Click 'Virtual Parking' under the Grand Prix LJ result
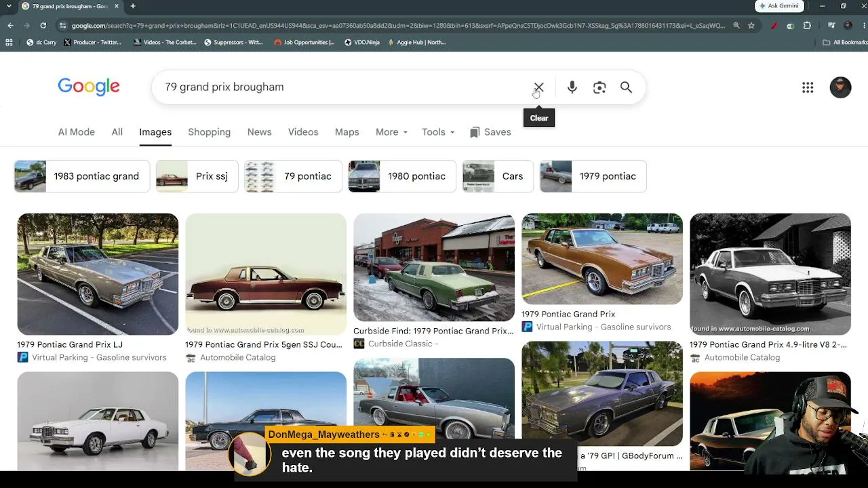 (x=99, y=357)
